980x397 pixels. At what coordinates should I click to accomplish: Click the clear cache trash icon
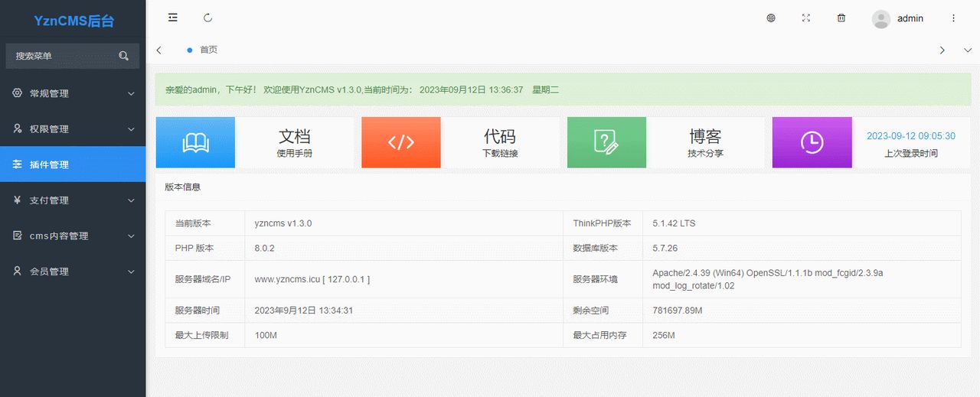coord(841,18)
